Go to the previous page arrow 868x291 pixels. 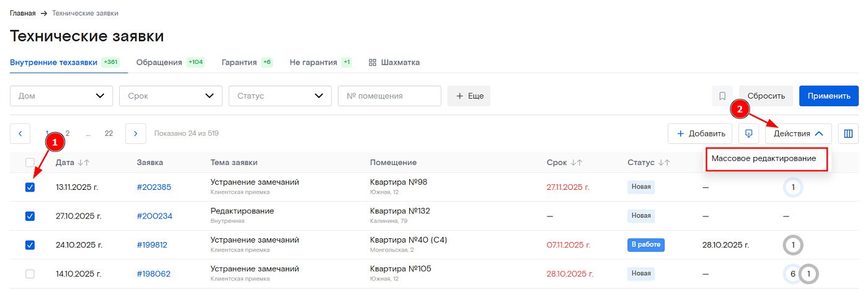(20, 133)
